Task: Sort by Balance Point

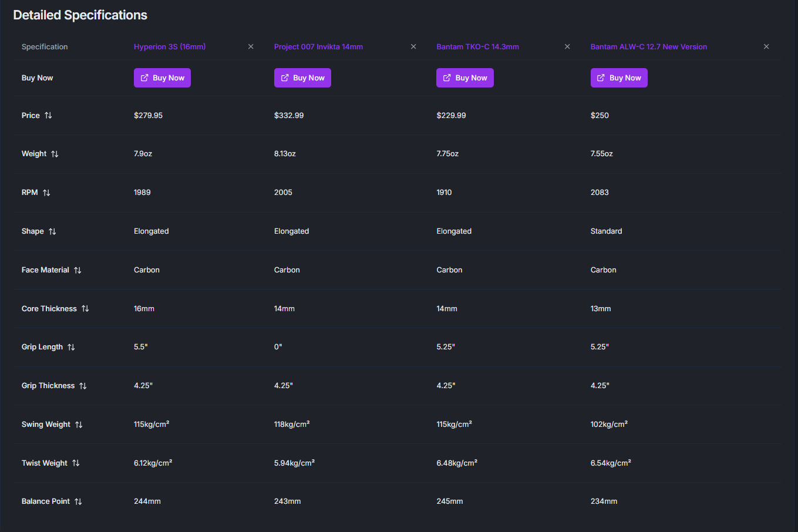Action: point(78,501)
